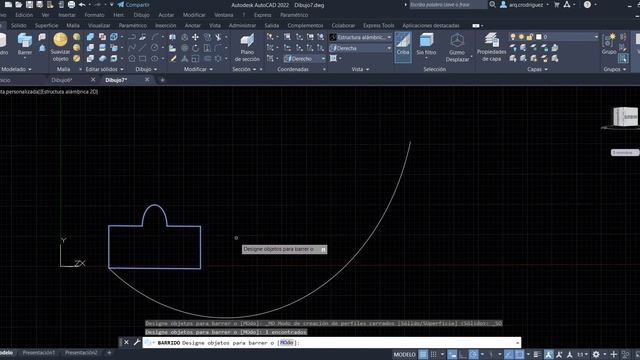This screenshot has height=360, width=640.
Task: Switch to Presentación1 layout tab
Action: [x=39, y=352]
